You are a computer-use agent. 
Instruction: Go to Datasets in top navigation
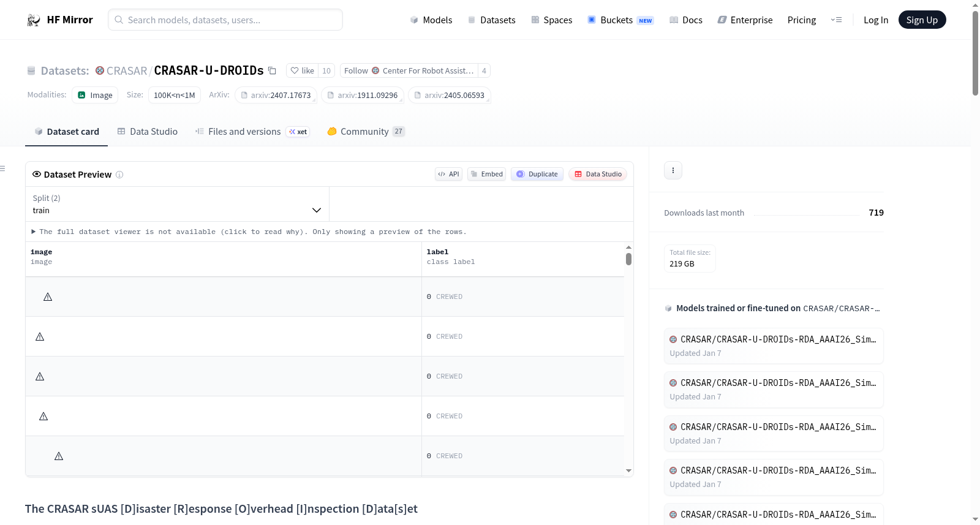491,20
